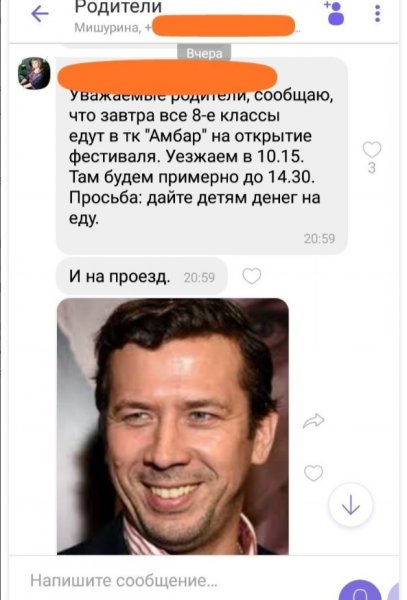Image resolution: width=407 pixels, height=600 pixels.
Task: Open the three-dot options menu
Action: pos(378,13)
